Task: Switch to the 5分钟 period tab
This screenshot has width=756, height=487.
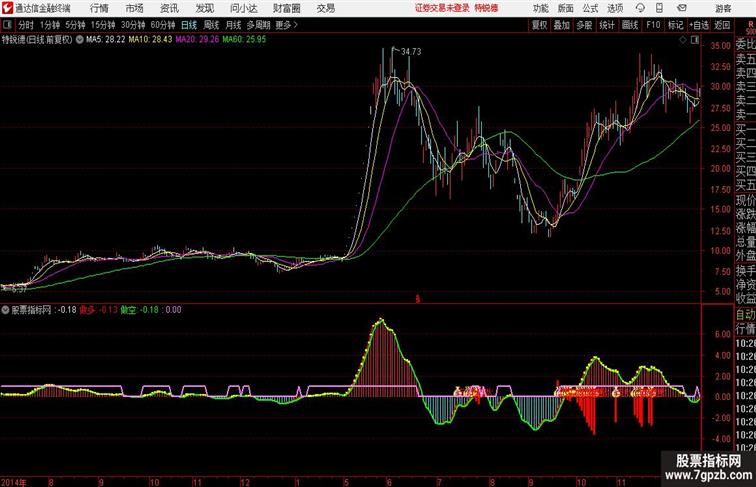Action: click(x=75, y=25)
